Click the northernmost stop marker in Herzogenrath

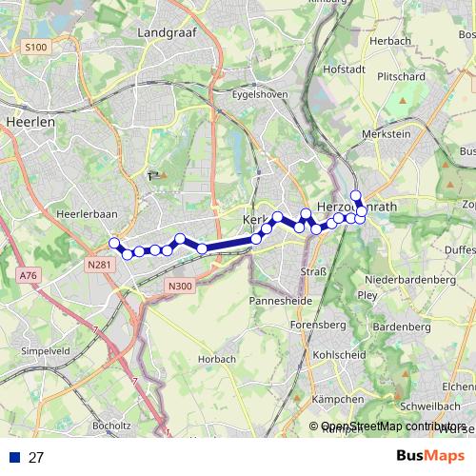[356, 195]
